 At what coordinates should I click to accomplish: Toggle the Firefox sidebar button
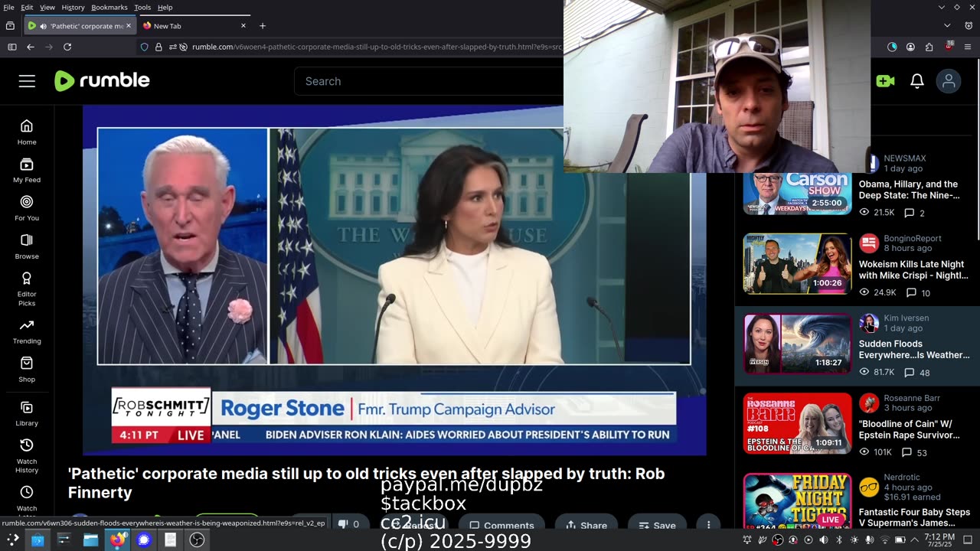(x=11, y=47)
